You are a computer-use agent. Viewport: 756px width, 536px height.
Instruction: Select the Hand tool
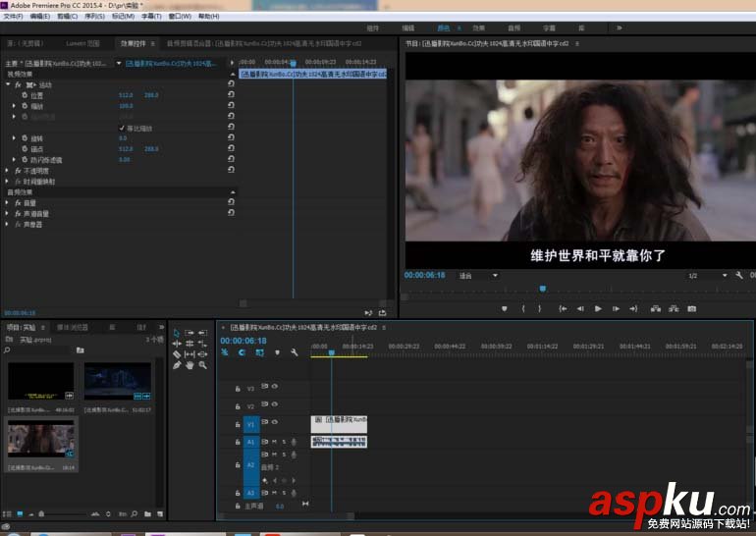click(189, 365)
